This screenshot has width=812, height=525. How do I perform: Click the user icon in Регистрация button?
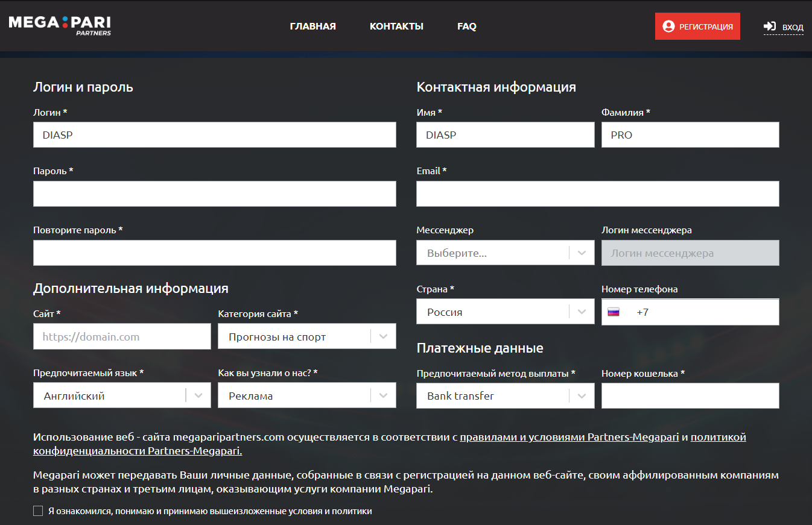coord(668,27)
